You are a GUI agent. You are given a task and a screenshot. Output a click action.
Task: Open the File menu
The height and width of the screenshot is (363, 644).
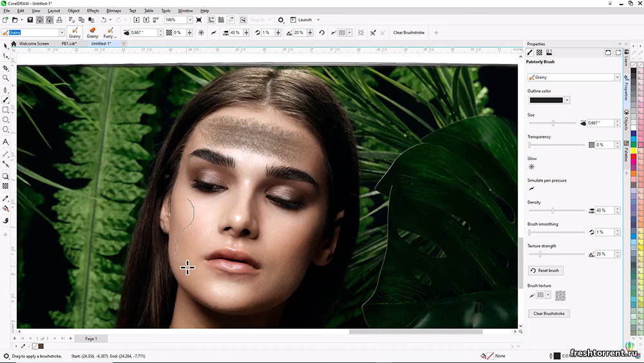coord(6,11)
